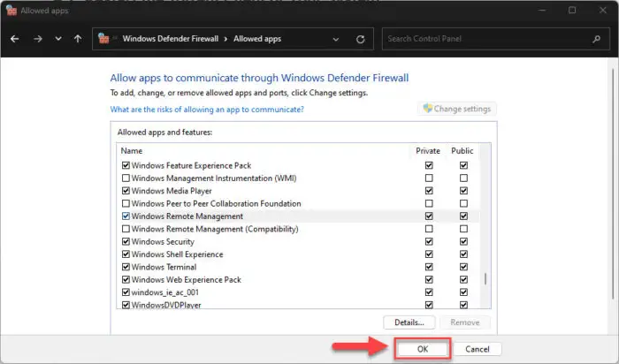This screenshot has width=619, height=364.
Task: Enable Windows Remote Management (Compatibility) name checkbox
Action: 126,229
